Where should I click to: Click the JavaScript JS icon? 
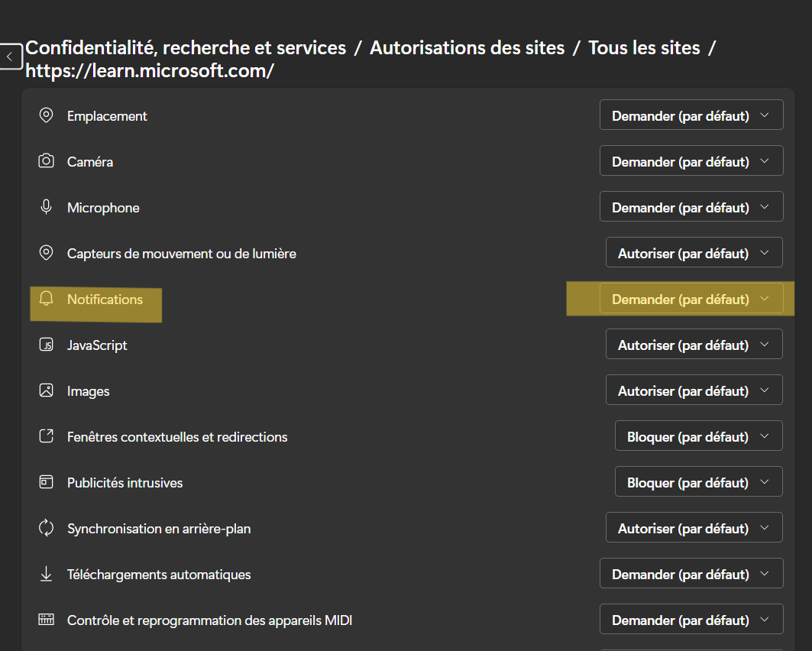[46, 345]
